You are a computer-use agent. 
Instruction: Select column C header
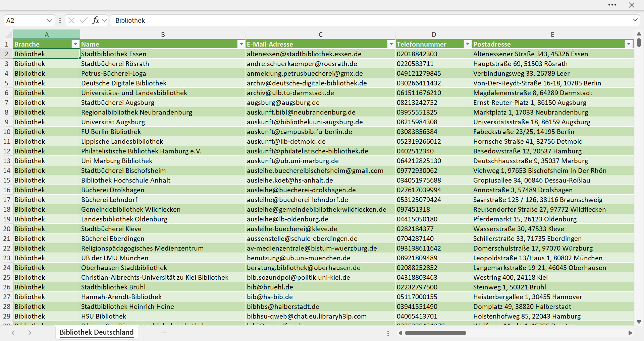coord(321,34)
